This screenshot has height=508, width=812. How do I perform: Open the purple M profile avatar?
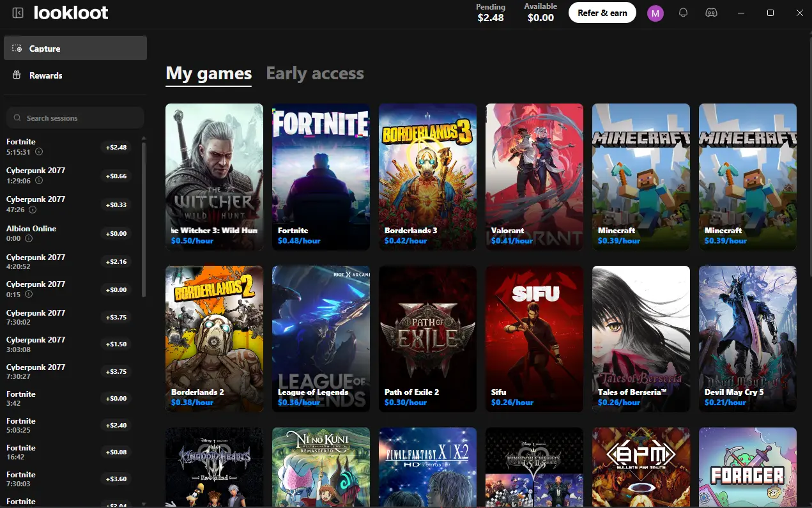(655, 13)
